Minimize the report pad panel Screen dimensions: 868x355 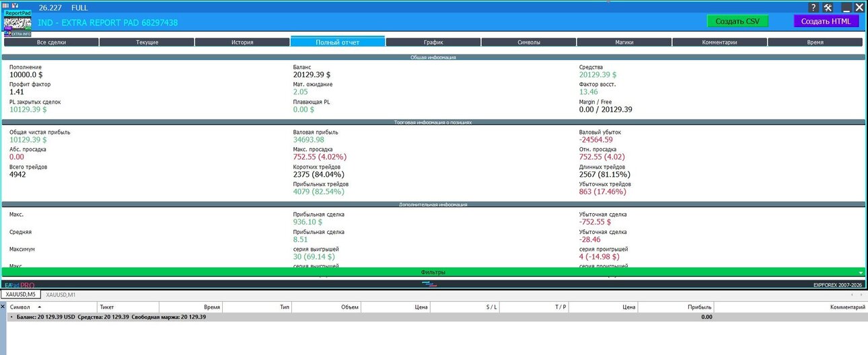tap(846, 7)
